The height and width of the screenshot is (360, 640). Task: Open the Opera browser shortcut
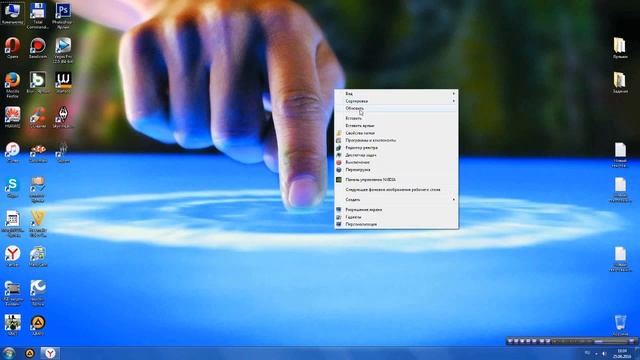pyautogui.click(x=12, y=48)
